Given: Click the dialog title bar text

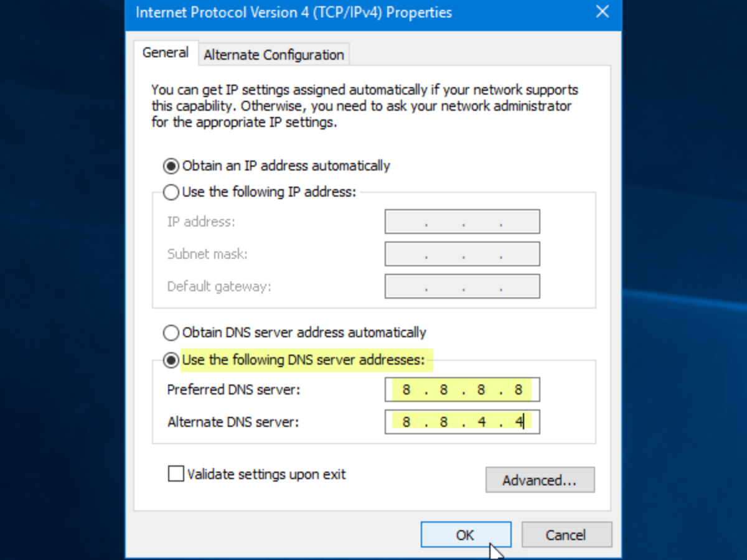Looking at the screenshot, I should [294, 12].
